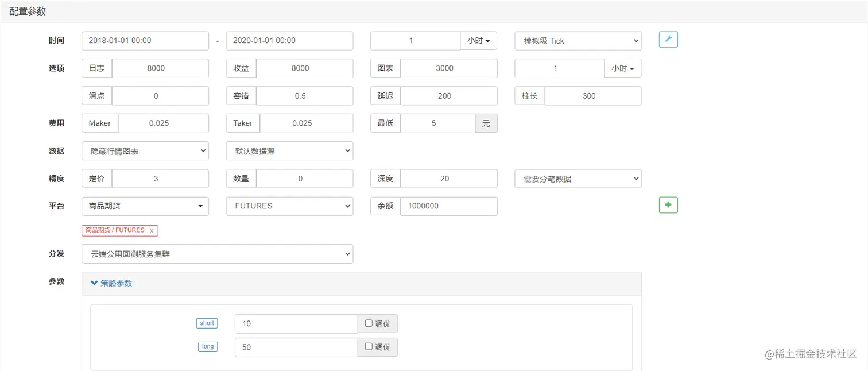Click the 容错 input with 0.5
868x371 pixels.
click(304, 96)
